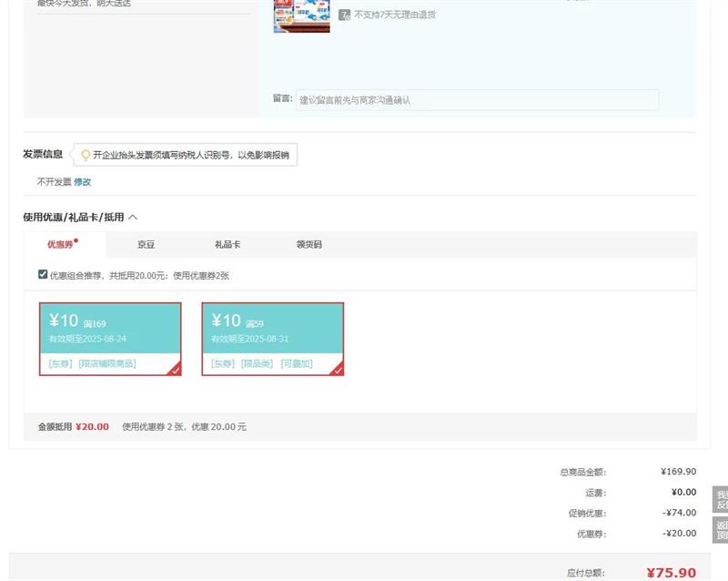Click 修改 link to edit invoice

click(82, 182)
